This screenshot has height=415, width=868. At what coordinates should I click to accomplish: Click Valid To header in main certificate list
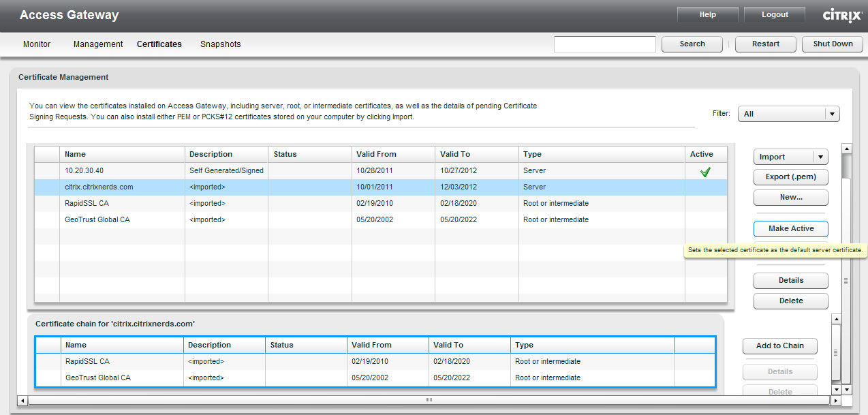coord(477,154)
